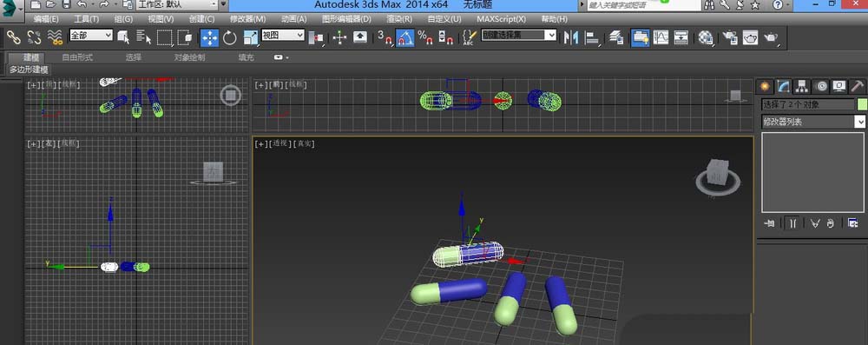Open the 编辑(E) menu
Viewport: 868px width, 345px height.
(47, 19)
